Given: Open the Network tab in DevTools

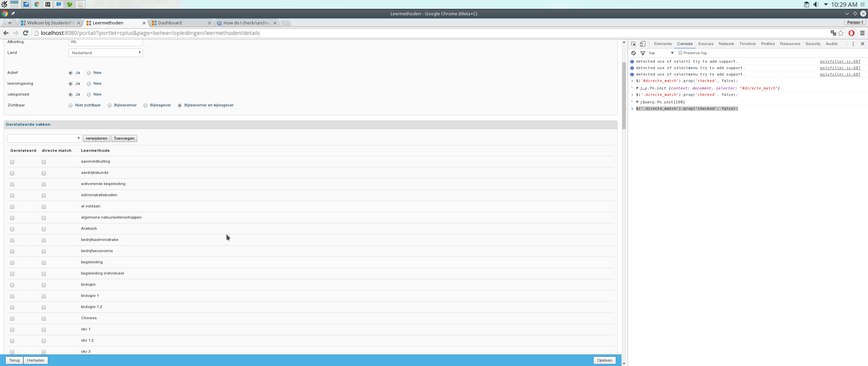Looking at the screenshot, I should pyautogui.click(x=726, y=44).
